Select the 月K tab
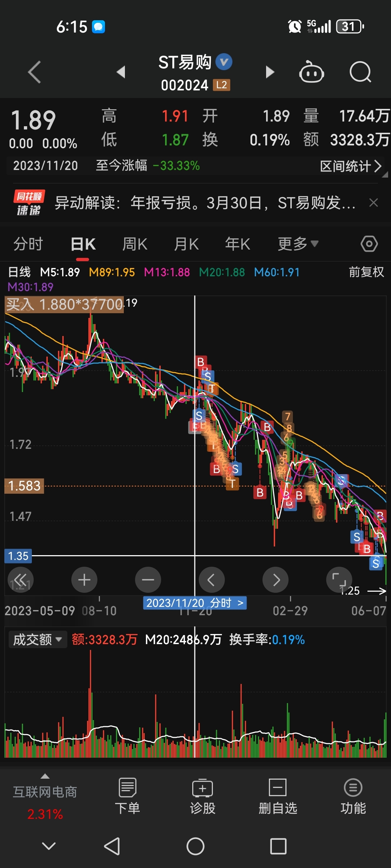 coord(186,244)
